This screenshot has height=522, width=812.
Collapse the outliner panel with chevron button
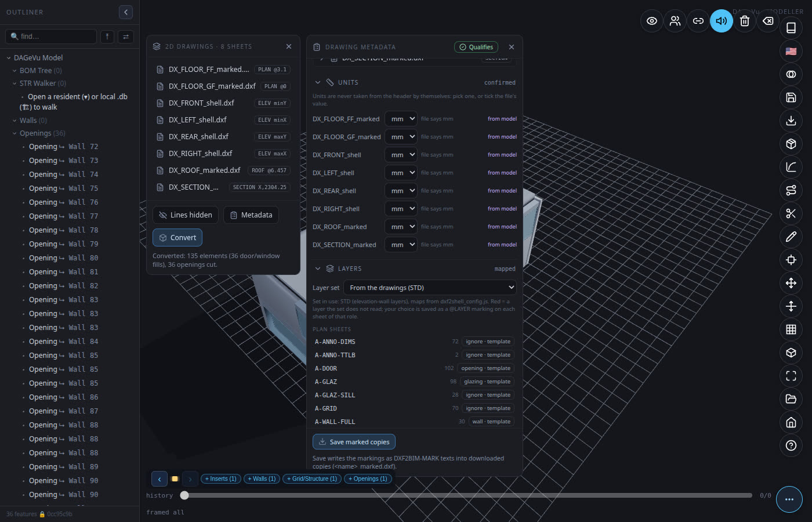126,12
